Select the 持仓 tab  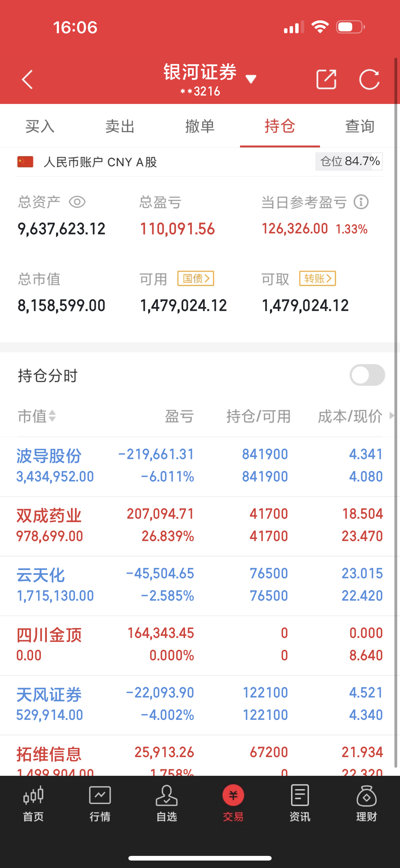click(x=280, y=126)
